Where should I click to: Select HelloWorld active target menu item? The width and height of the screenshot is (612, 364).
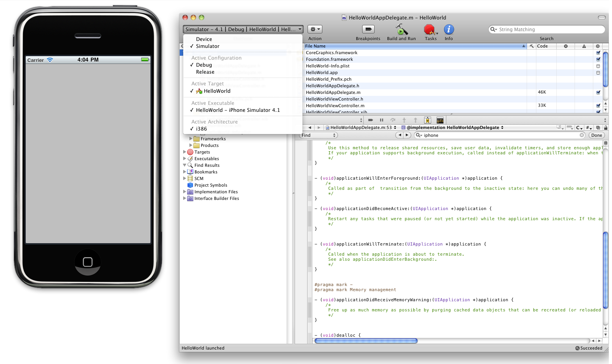243,91
